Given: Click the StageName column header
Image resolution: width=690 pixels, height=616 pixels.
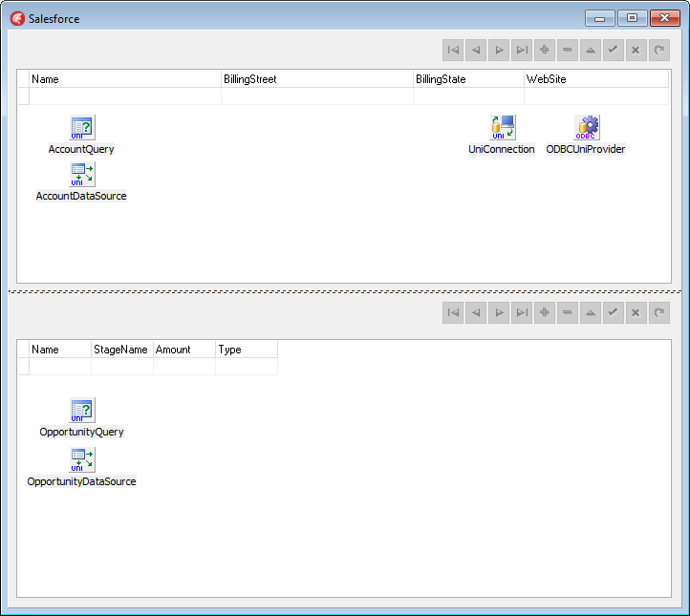Looking at the screenshot, I should coord(122,350).
